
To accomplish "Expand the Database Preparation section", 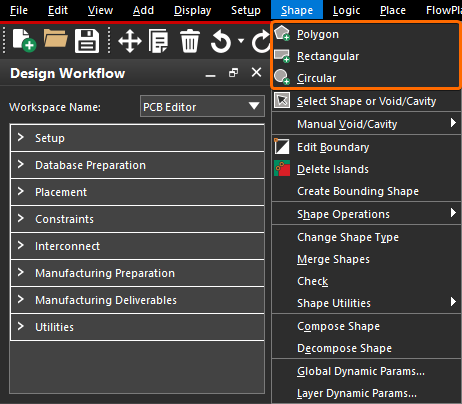I will click(137, 165).
